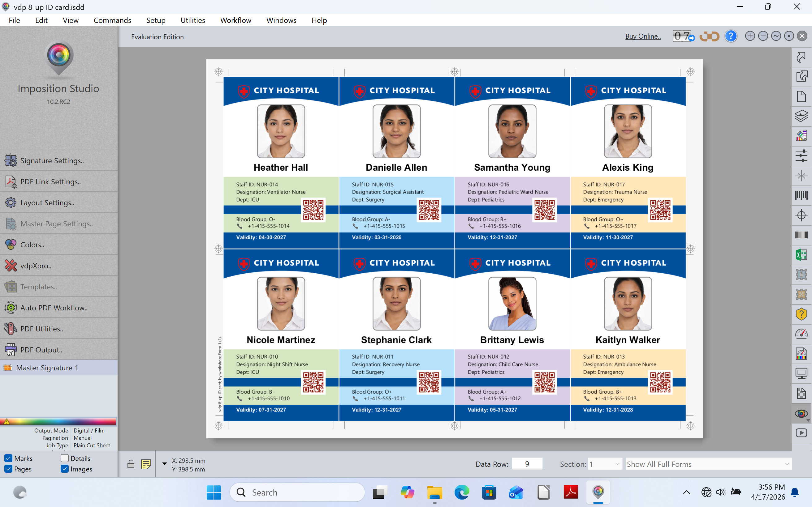Open the layers stack icon
This screenshot has width=812, height=507.
[801, 116]
